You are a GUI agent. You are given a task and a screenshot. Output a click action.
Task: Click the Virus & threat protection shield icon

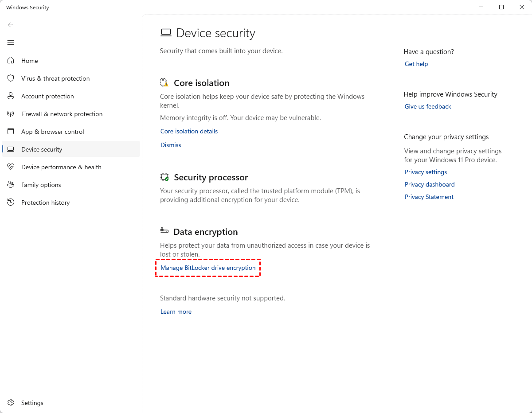coord(11,78)
